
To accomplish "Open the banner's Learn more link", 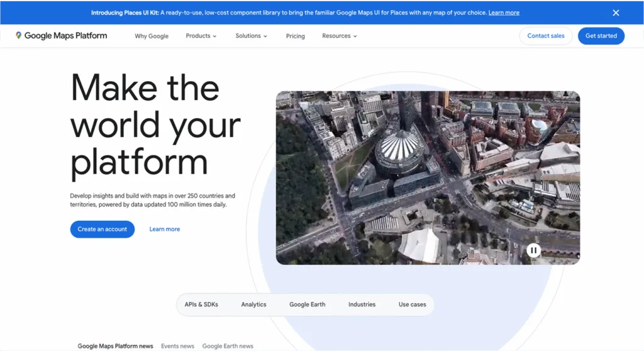I will [504, 13].
